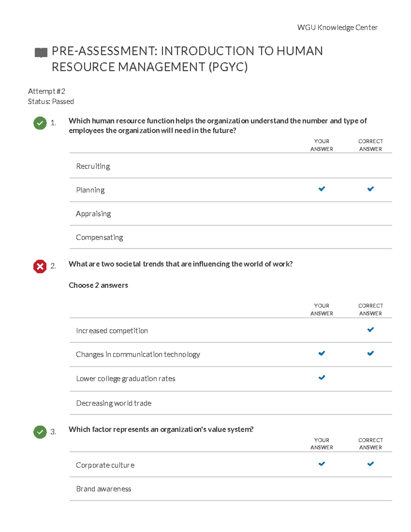Click the book icon beside the pre-assessment title

pyautogui.click(x=40, y=51)
